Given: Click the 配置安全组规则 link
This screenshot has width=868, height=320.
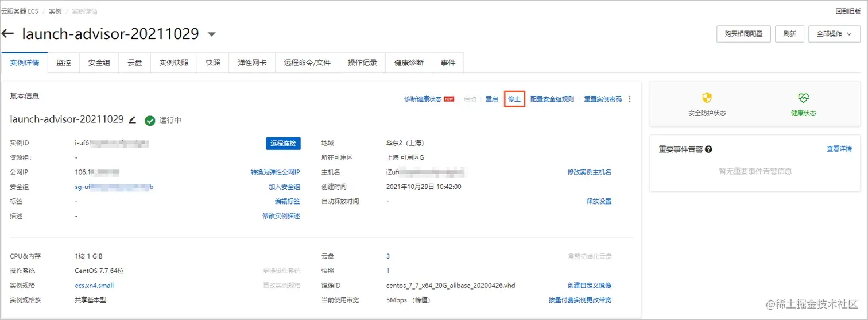Looking at the screenshot, I should pos(552,99).
